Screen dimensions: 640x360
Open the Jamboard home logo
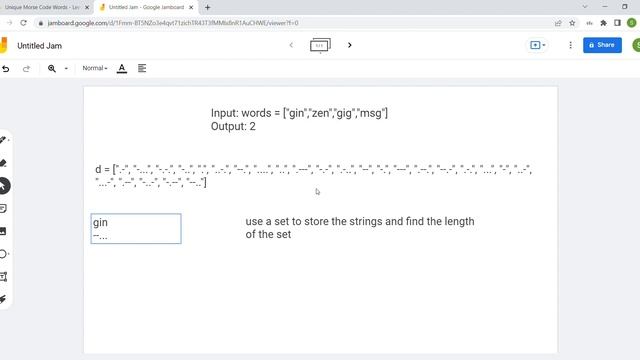tap(4, 45)
